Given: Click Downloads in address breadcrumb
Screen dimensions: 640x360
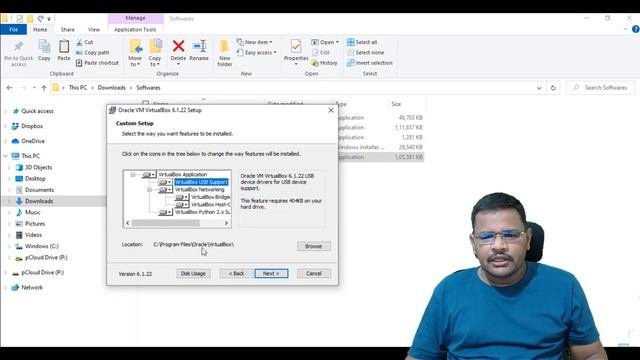Looking at the screenshot, I should click(111, 88).
